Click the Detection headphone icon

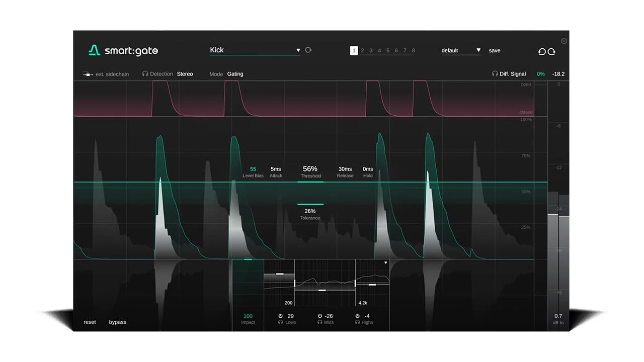[144, 73]
